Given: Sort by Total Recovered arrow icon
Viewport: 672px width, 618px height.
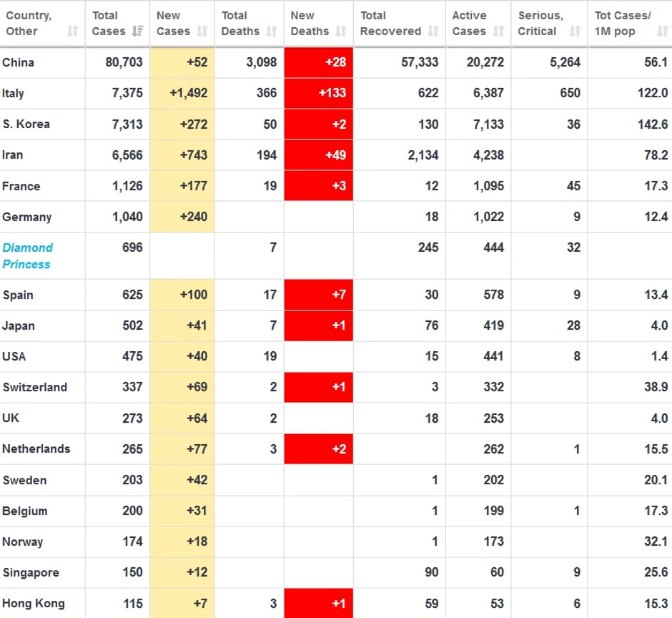Looking at the screenshot, I should coord(434,31).
